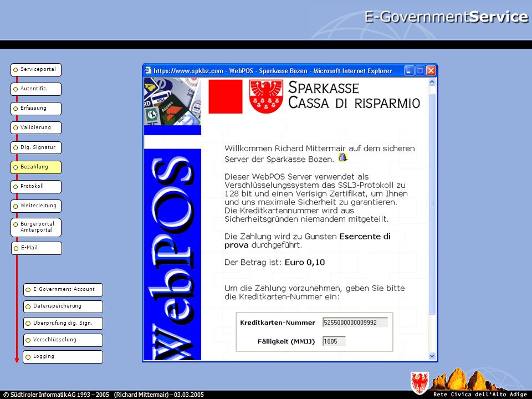Focus the Fälligkeit (MMJJ) field
532x399 pixels.
pos(334,341)
